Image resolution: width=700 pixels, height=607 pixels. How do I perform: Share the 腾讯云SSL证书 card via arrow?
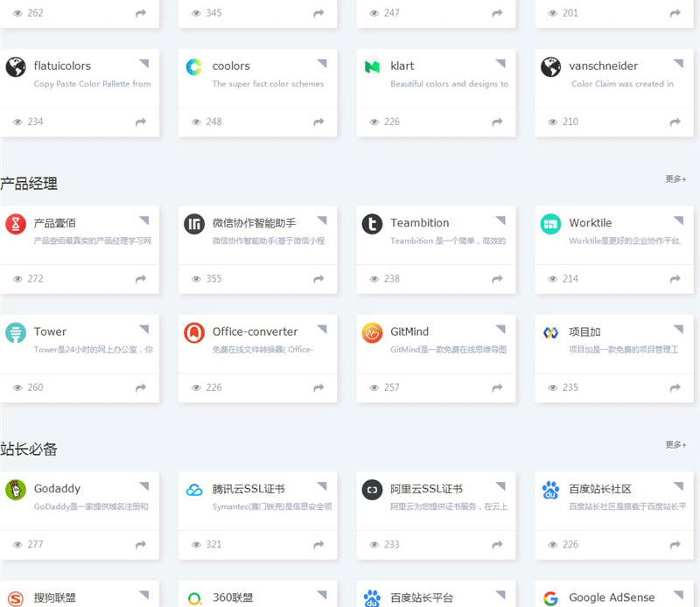[x=318, y=545]
